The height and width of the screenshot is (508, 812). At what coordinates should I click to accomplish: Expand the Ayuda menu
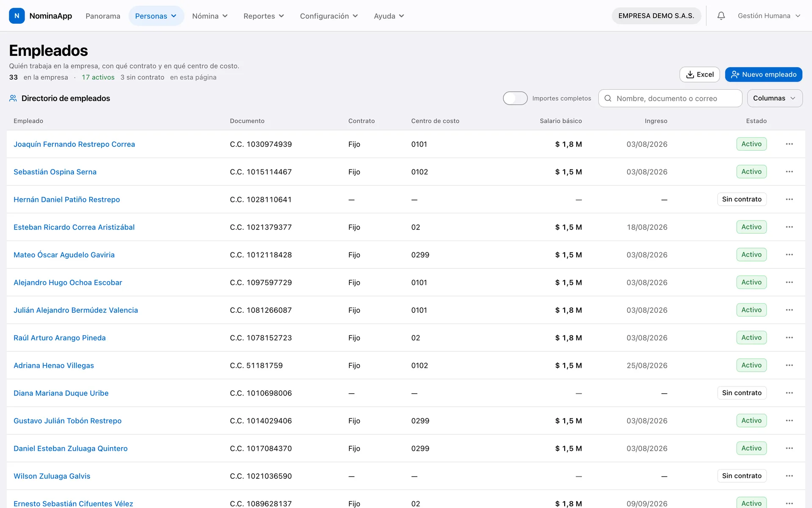click(x=389, y=16)
